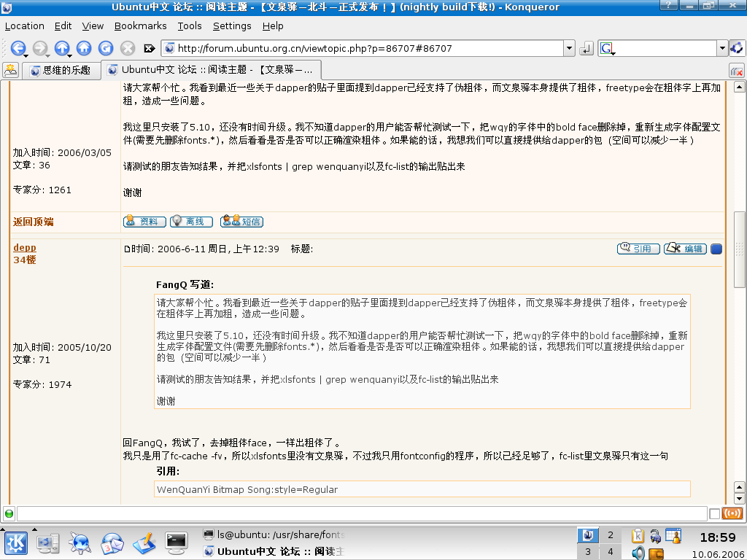The image size is (747, 560).
Task: Open the Settings menu
Action: coord(232,26)
